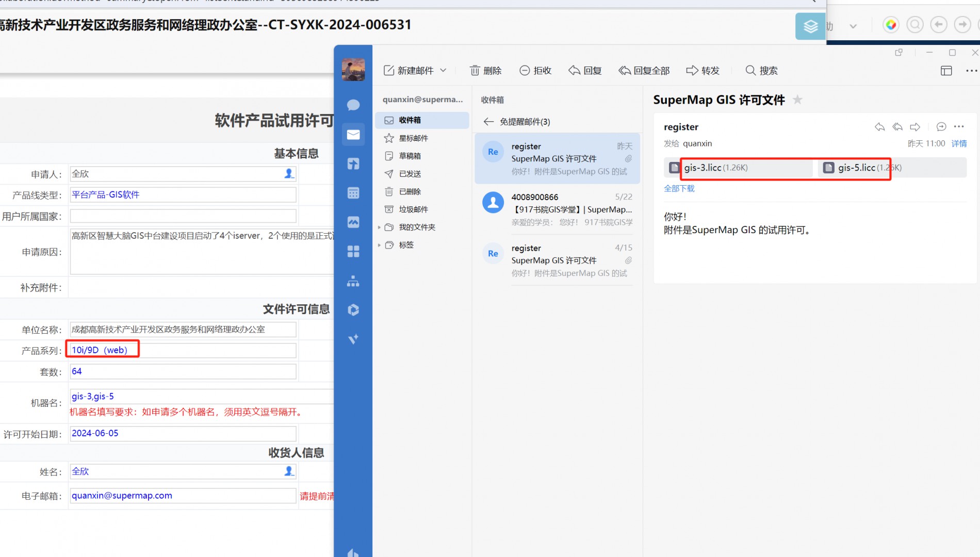Click the forward arrow icon in message header
The height and width of the screenshot is (557, 980).
click(915, 127)
